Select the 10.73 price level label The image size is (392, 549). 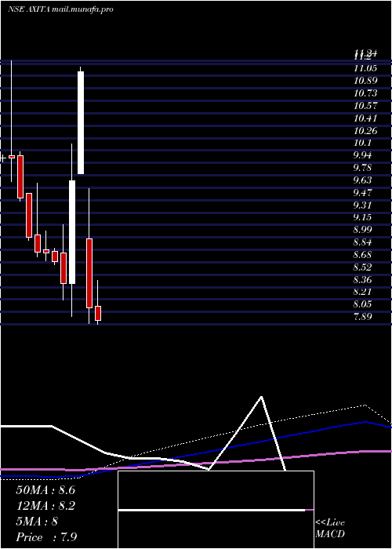pos(365,93)
